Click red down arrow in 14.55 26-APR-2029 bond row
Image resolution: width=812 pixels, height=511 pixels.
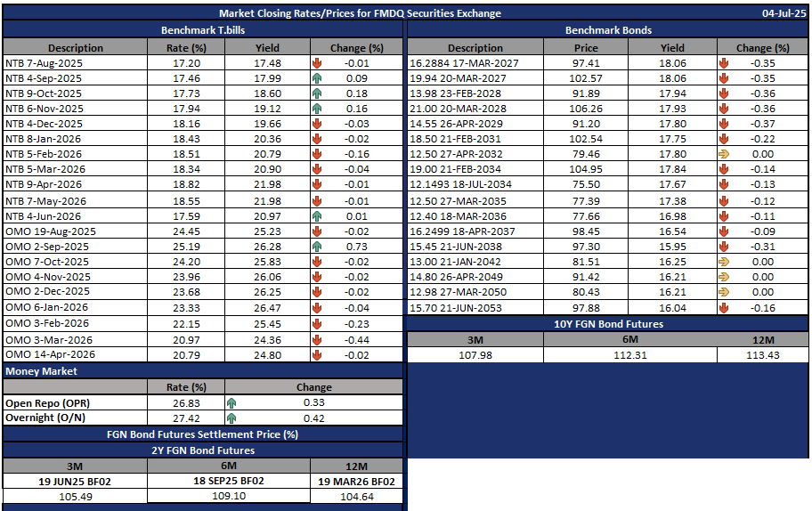[724, 124]
